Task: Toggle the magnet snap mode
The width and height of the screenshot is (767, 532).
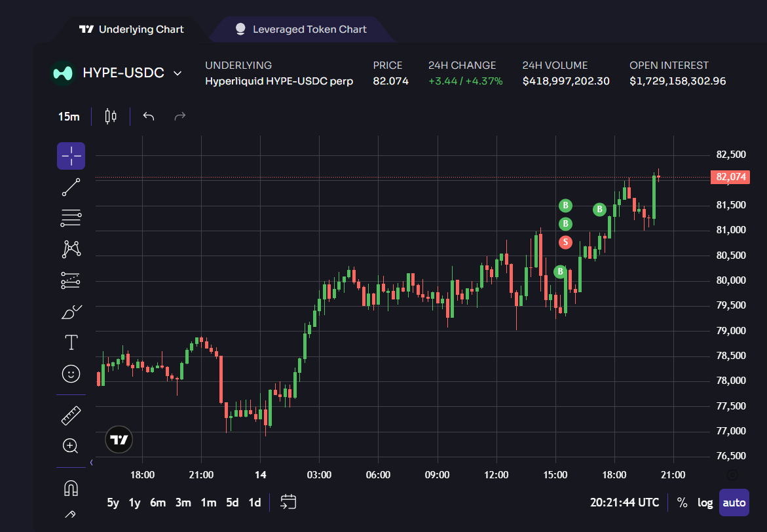Action: (x=71, y=487)
